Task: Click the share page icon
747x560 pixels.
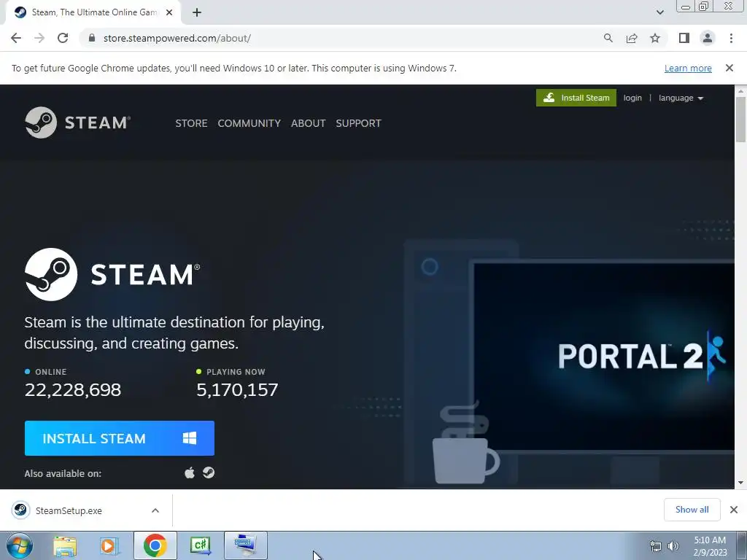Action: click(x=632, y=38)
